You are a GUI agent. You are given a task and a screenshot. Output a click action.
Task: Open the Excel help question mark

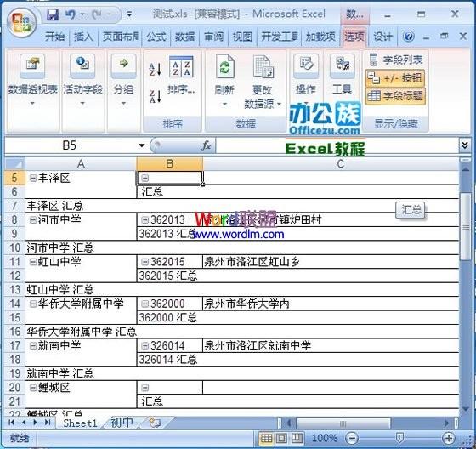409,37
